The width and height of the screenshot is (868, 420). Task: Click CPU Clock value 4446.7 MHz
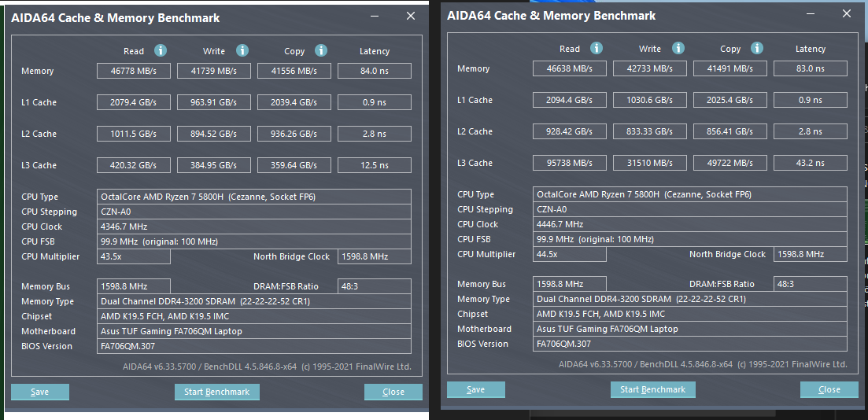click(689, 224)
